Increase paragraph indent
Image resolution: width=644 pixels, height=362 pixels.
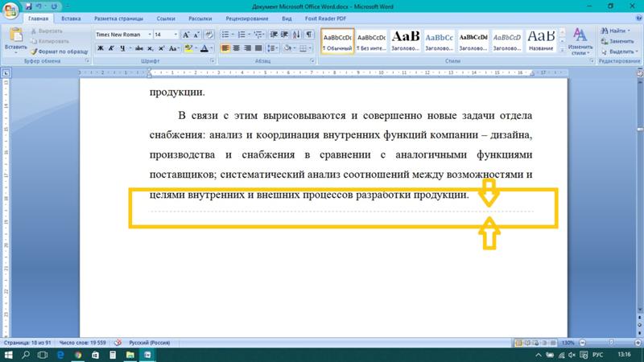coord(284,35)
